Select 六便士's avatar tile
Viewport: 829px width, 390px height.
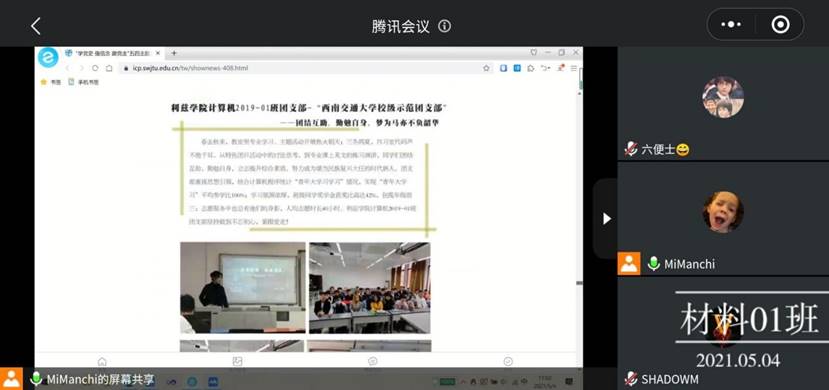tap(723, 97)
